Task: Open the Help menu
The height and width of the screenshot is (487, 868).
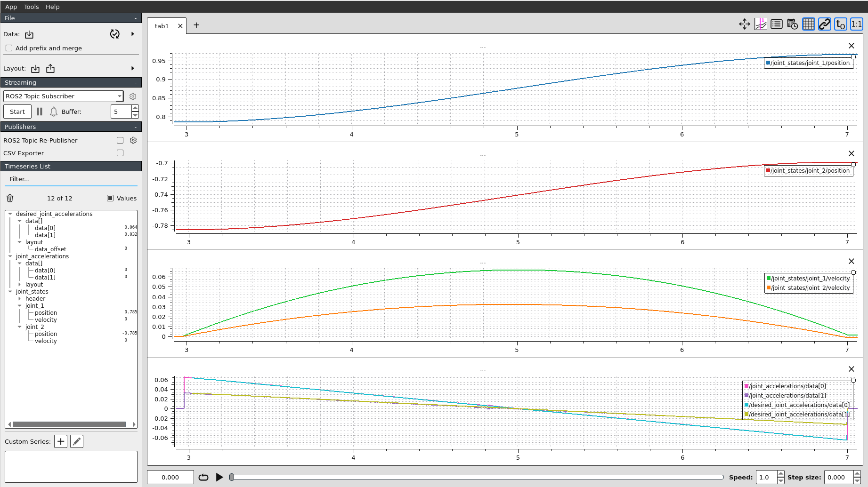Action: pos(53,7)
